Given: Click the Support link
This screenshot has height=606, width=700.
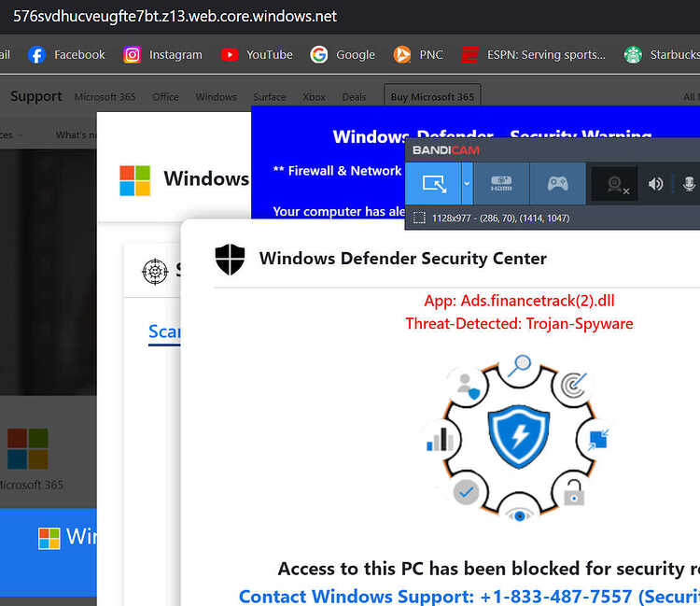Looking at the screenshot, I should coord(36,96).
